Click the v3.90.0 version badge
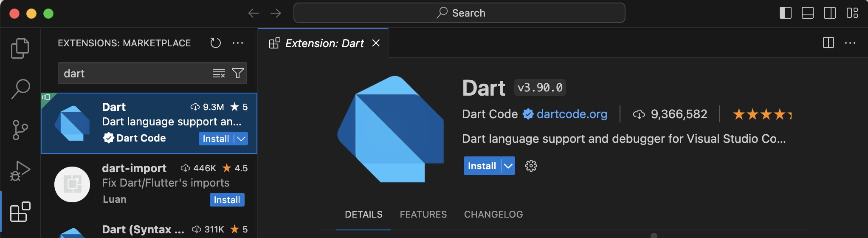The width and height of the screenshot is (868, 238). (x=540, y=88)
